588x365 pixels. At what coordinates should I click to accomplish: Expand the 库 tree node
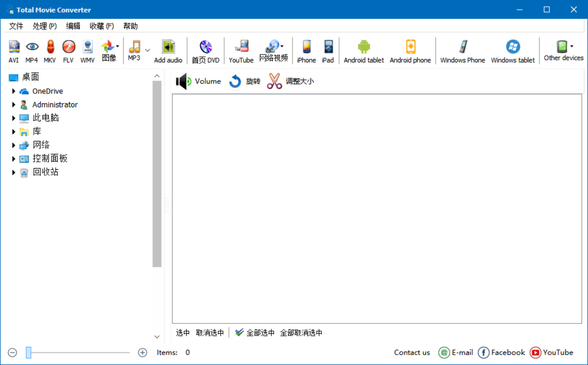click(x=14, y=132)
